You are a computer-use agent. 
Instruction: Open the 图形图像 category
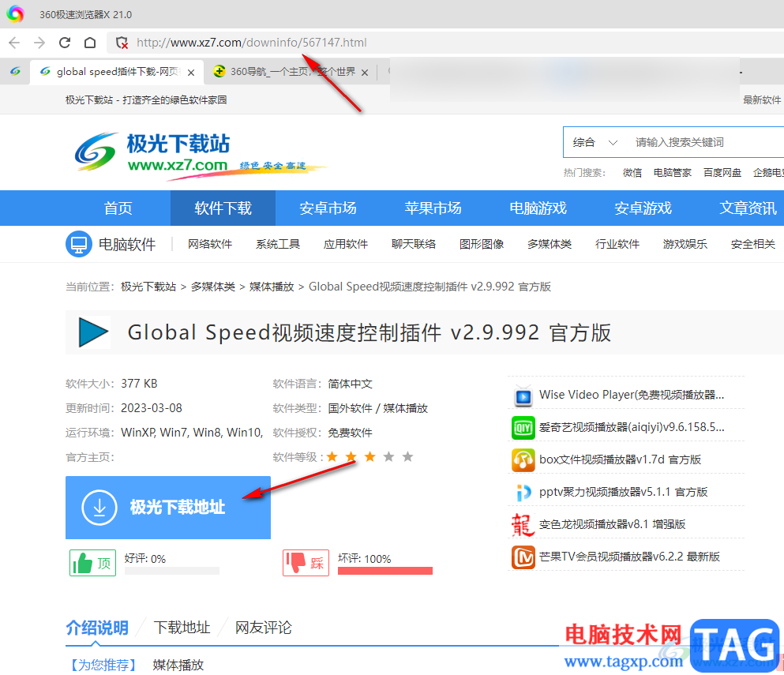(x=482, y=244)
